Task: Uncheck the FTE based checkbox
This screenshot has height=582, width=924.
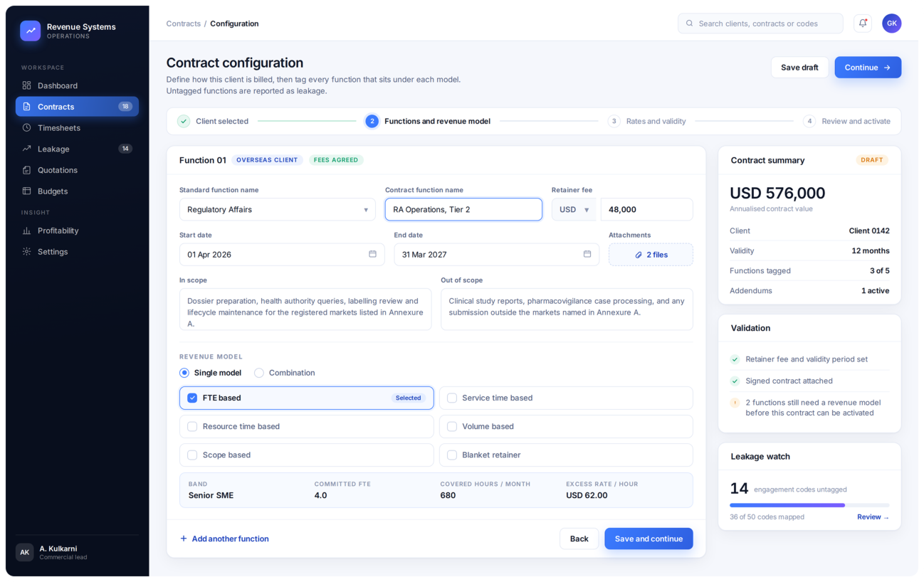Action: pyautogui.click(x=192, y=398)
